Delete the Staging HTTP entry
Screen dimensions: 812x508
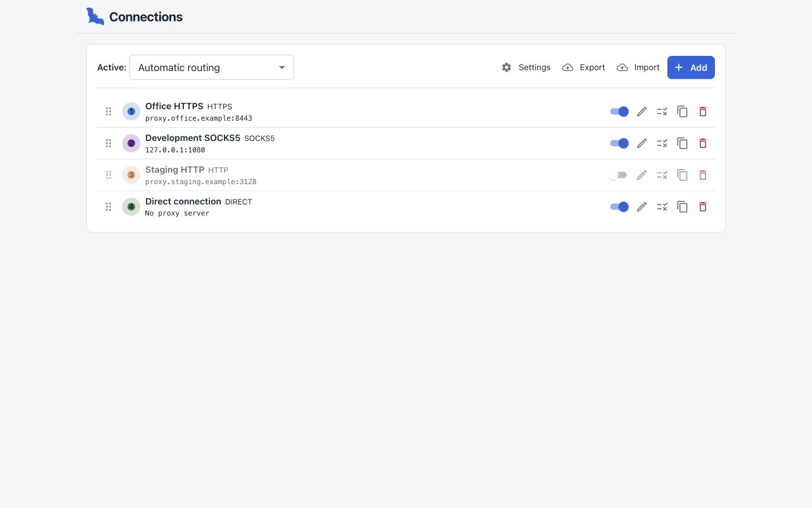pyautogui.click(x=703, y=175)
